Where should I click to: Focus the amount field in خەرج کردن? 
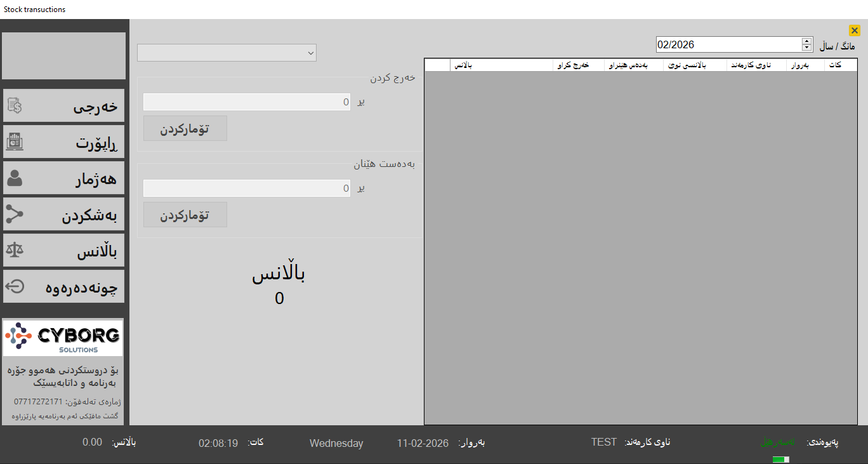point(246,102)
